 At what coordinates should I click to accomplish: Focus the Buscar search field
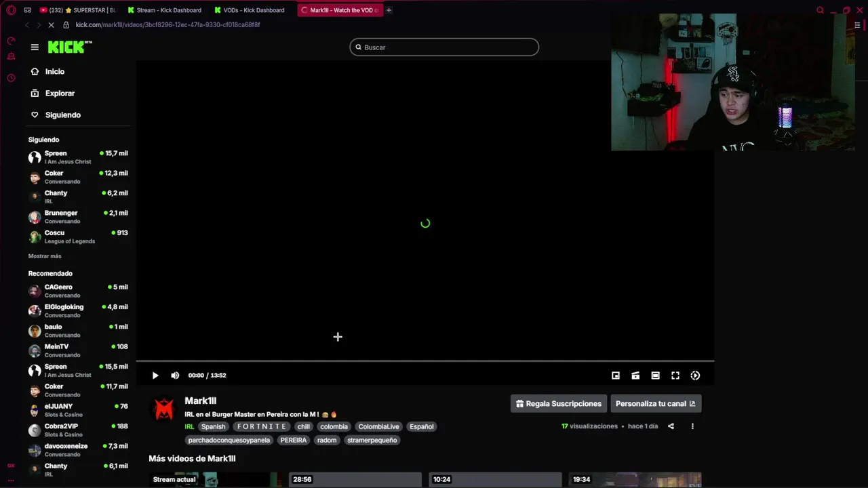point(444,47)
